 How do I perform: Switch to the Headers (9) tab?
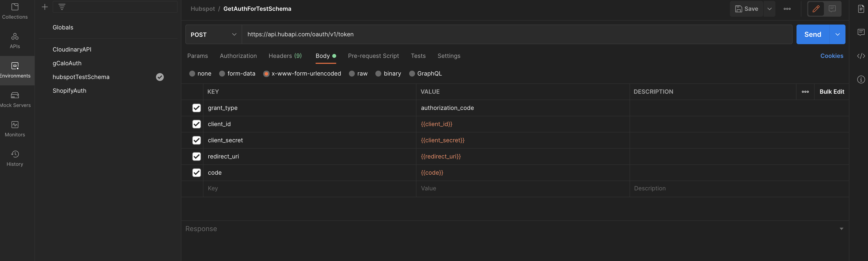pyautogui.click(x=285, y=56)
